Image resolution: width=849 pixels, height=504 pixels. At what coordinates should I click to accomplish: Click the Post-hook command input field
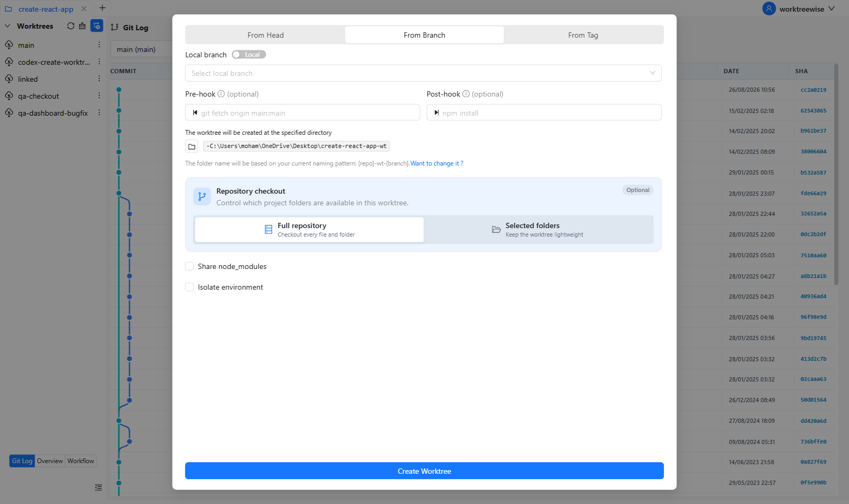544,112
